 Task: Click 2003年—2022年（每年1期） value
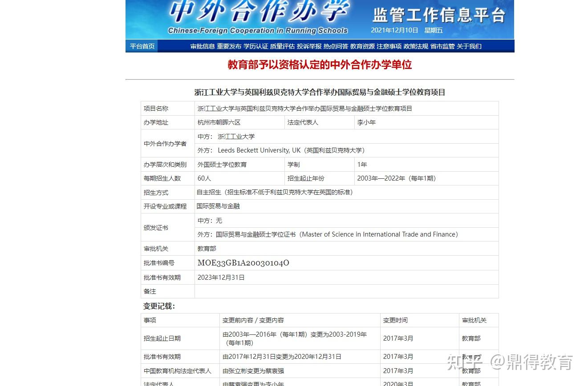point(397,178)
